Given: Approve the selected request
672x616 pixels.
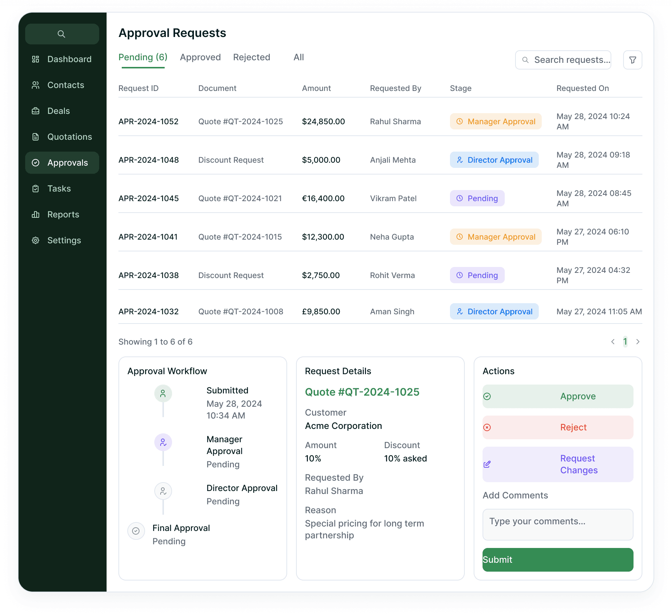Looking at the screenshot, I should [x=558, y=396].
